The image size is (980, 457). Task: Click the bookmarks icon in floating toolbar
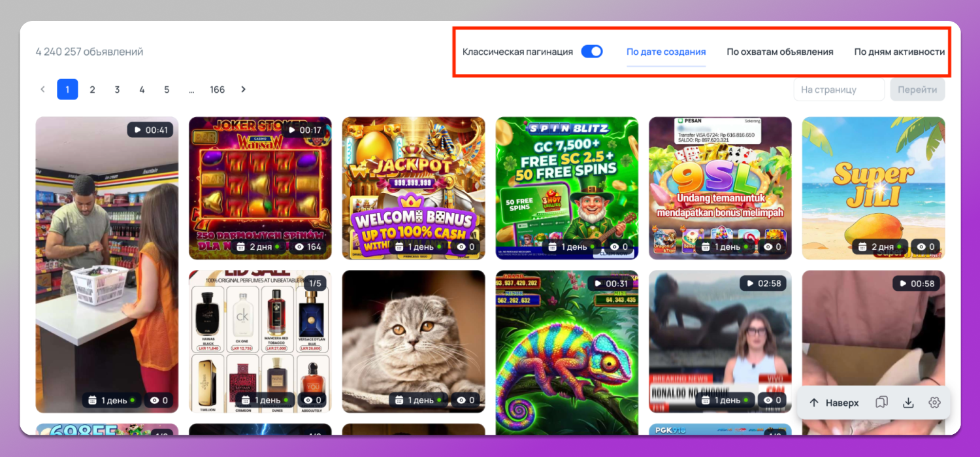[x=881, y=403]
